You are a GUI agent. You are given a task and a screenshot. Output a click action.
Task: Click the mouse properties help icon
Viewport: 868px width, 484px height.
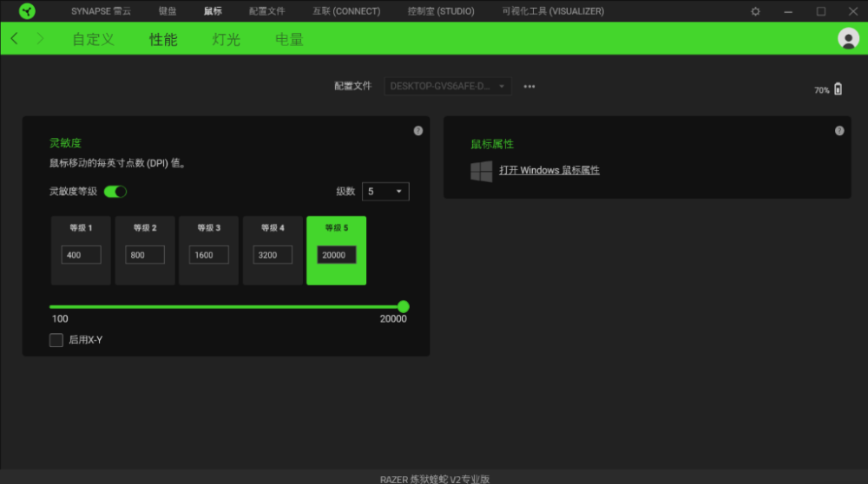pyautogui.click(x=839, y=131)
